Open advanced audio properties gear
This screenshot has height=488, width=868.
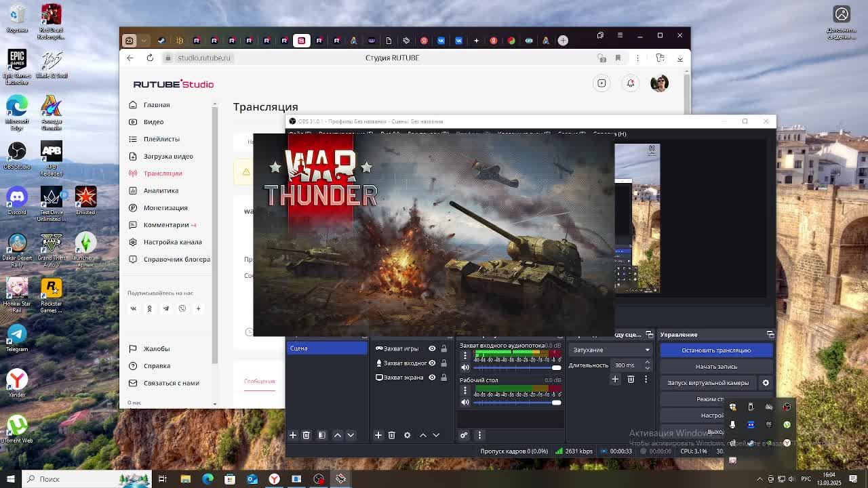(x=464, y=435)
